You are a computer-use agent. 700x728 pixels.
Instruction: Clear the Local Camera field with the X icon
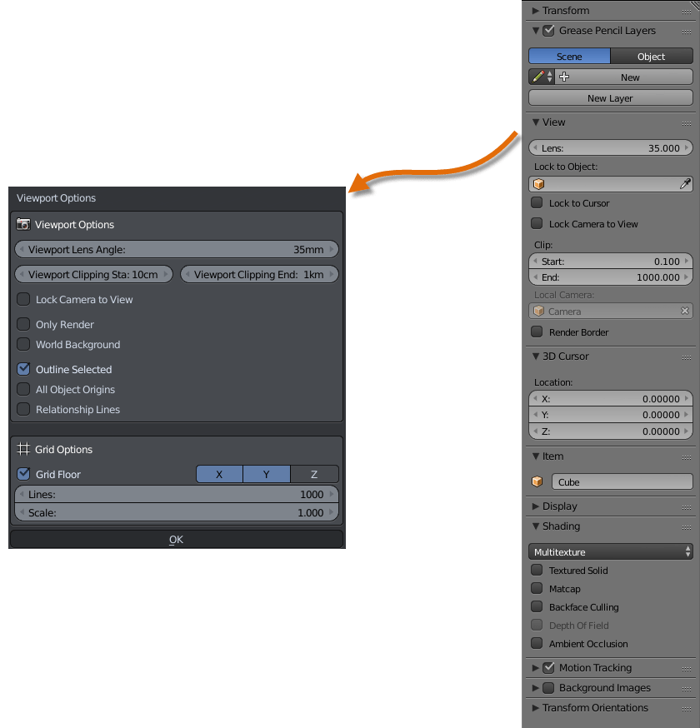coord(686,311)
